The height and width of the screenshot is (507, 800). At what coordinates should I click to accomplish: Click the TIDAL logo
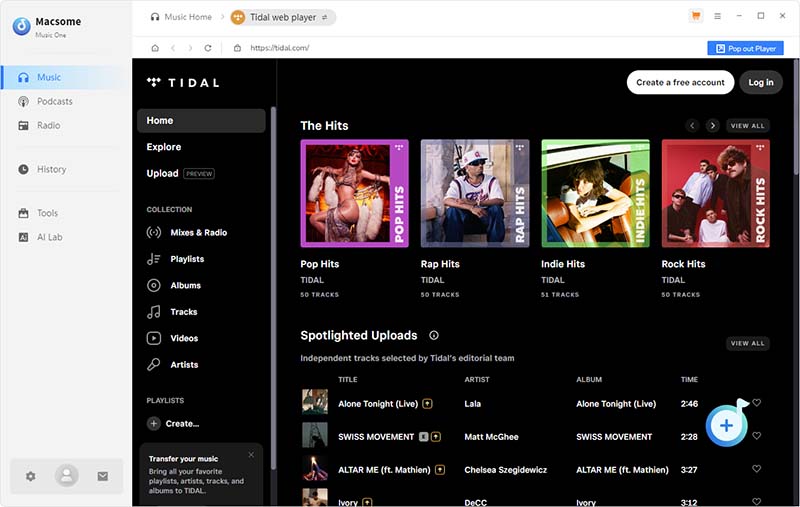point(183,83)
